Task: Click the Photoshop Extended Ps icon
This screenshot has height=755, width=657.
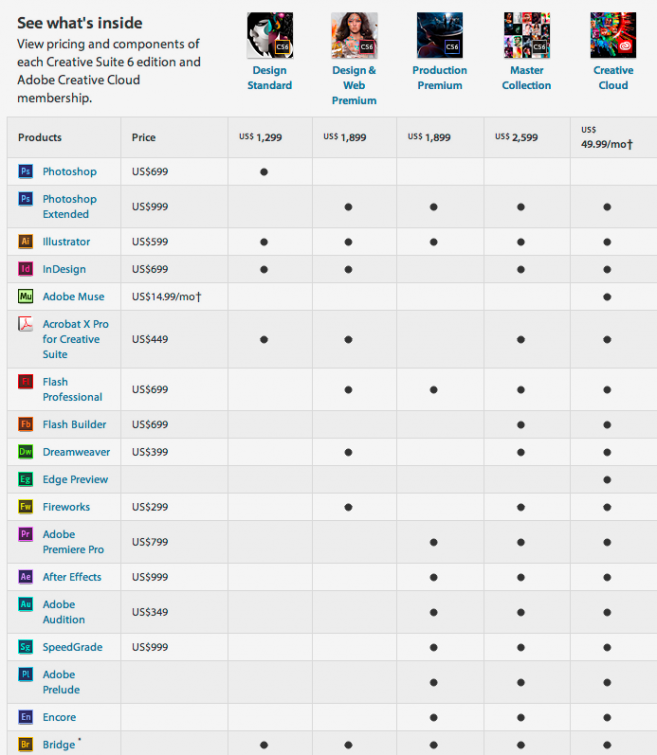Action: click(x=26, y=198)
